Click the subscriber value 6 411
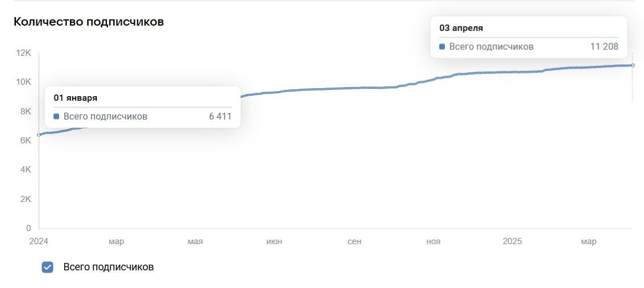 [x=220, y=117]
